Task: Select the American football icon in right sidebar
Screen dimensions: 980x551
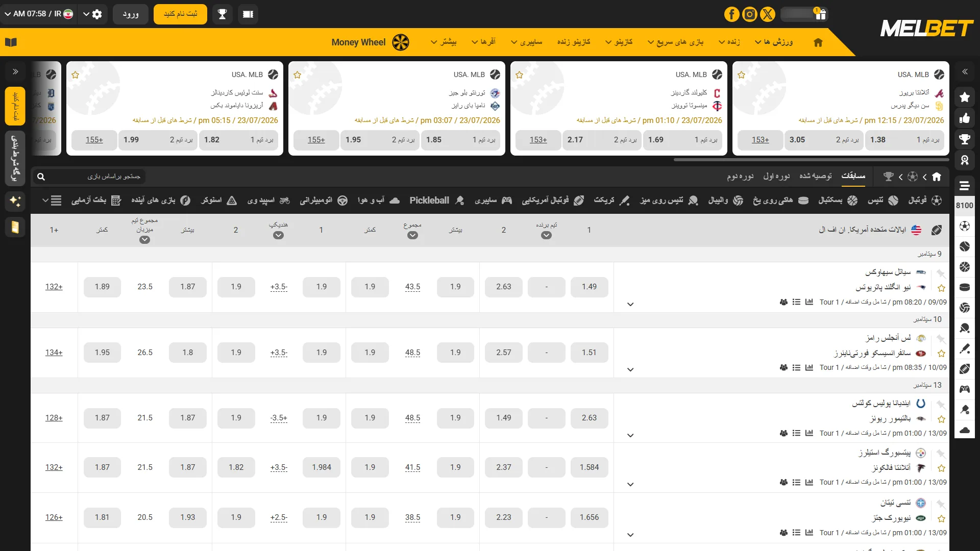Action: click(x=965, y=369)
